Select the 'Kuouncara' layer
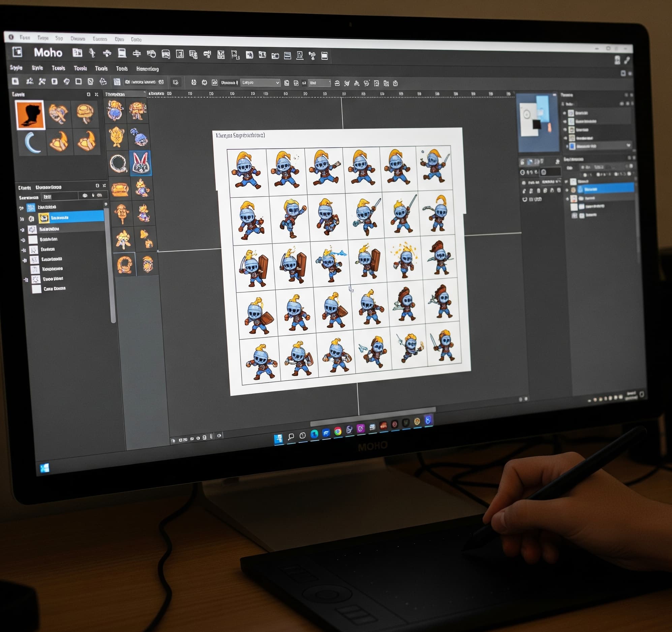Image resolution: width=672 pixels, height=632 pixels. tap(52, 269)
